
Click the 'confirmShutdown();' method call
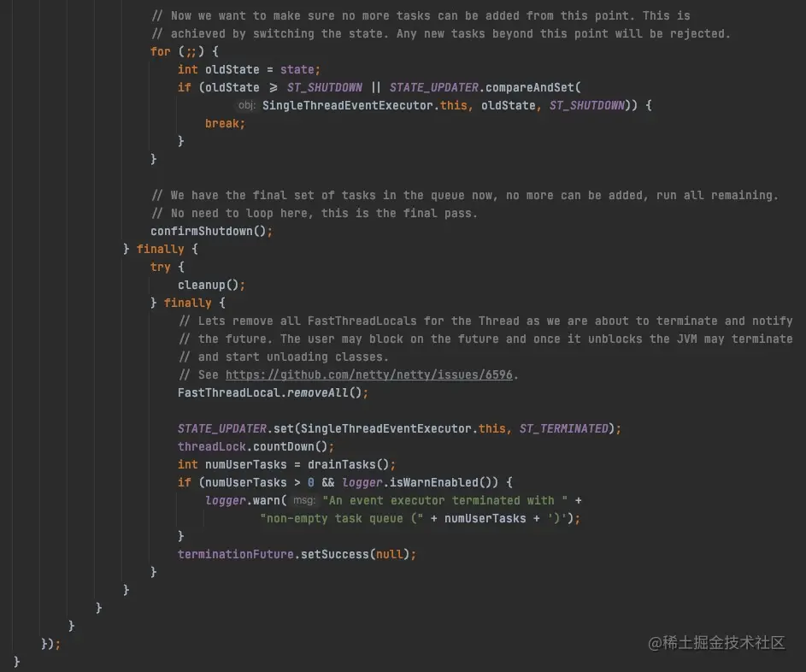[x=211, y=232]
